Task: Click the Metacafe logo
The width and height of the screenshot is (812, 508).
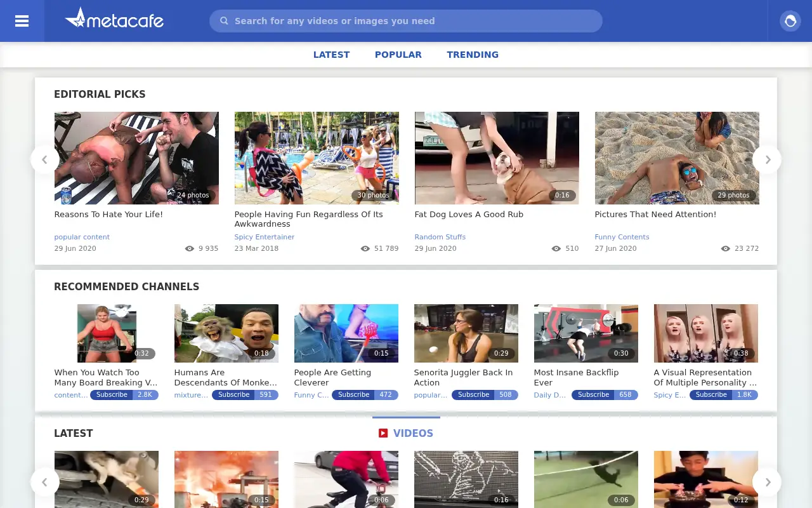Action: click(114, 18)
